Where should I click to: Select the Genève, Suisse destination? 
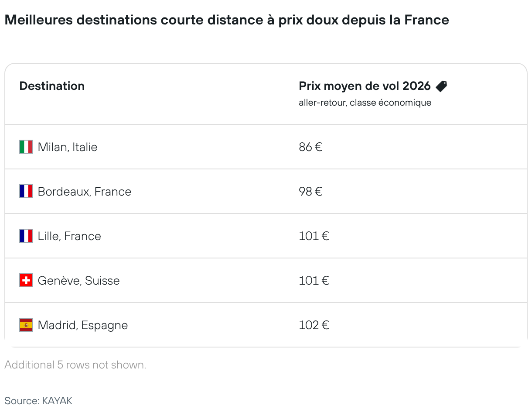[78, 281]
